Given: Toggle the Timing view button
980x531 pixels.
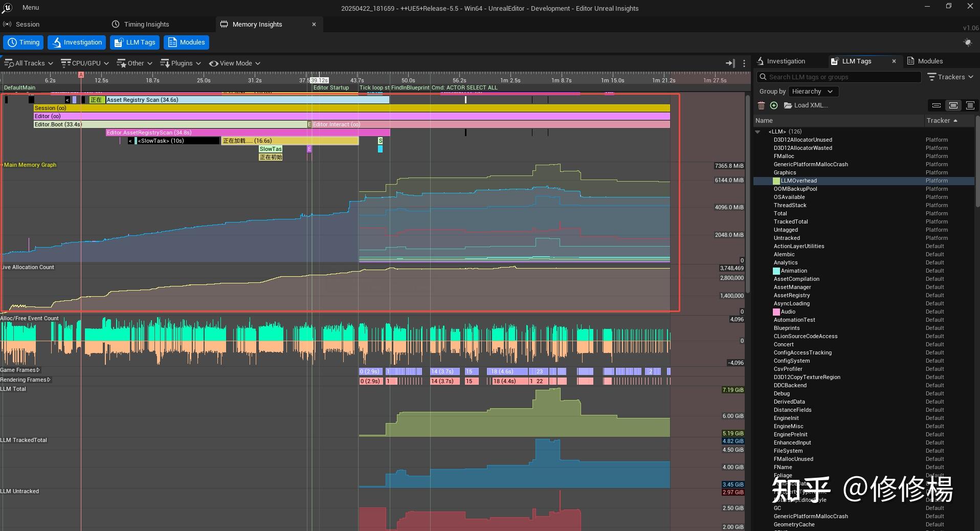Looking at the screenshot, I should coord(24,42).
